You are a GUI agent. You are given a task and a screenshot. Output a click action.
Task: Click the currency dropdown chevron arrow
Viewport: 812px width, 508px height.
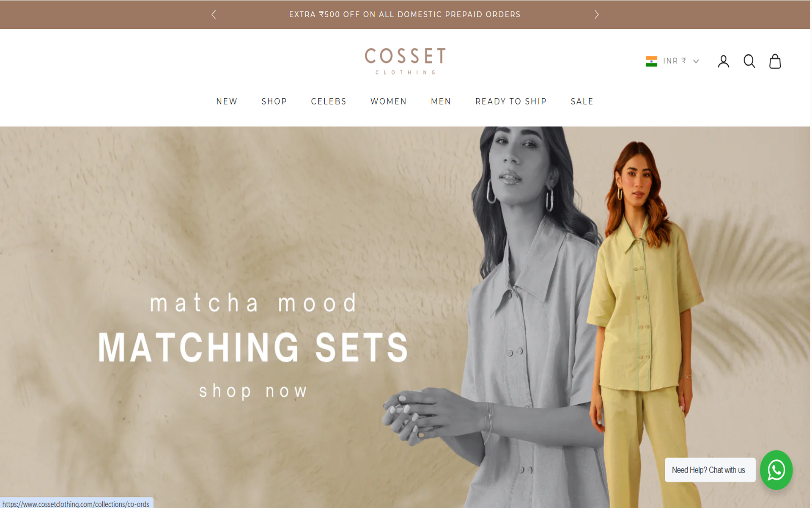point(696,61)
